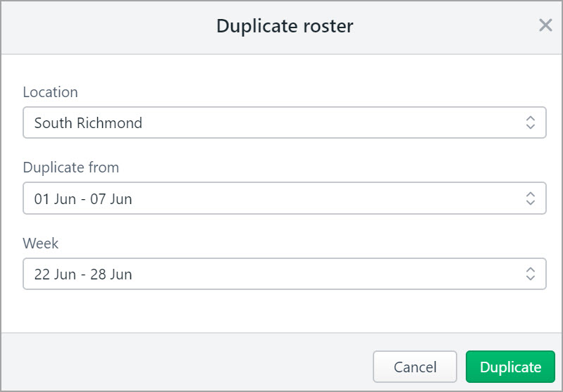The height and width of the screenshot is (392, 563).
Task: Click chevron arrows icon in Duplicate from field
Action: (531, 198)
